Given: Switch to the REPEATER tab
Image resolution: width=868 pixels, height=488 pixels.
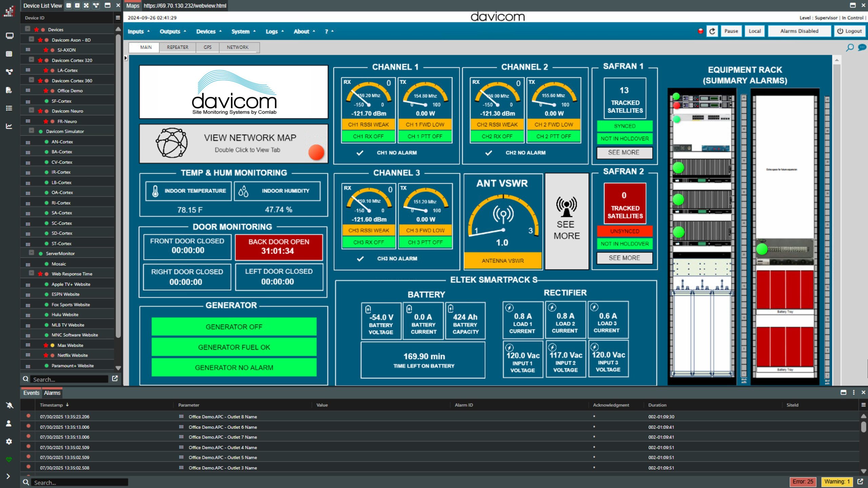Looking at the screenshot, I should point(177,47).
